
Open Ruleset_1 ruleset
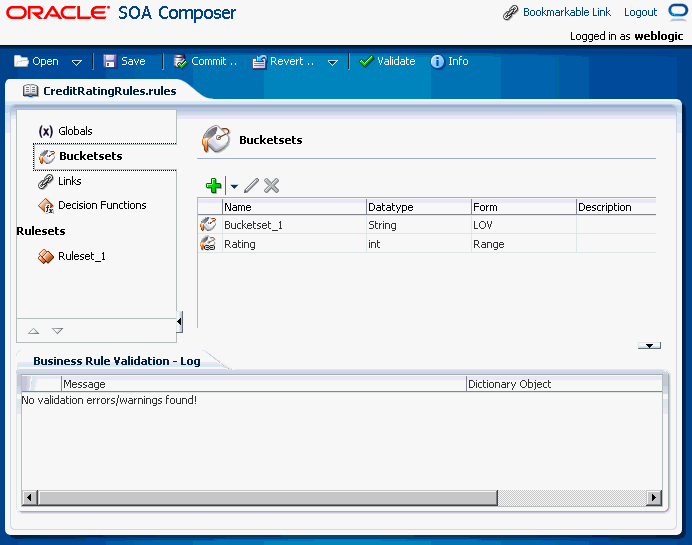82,256
